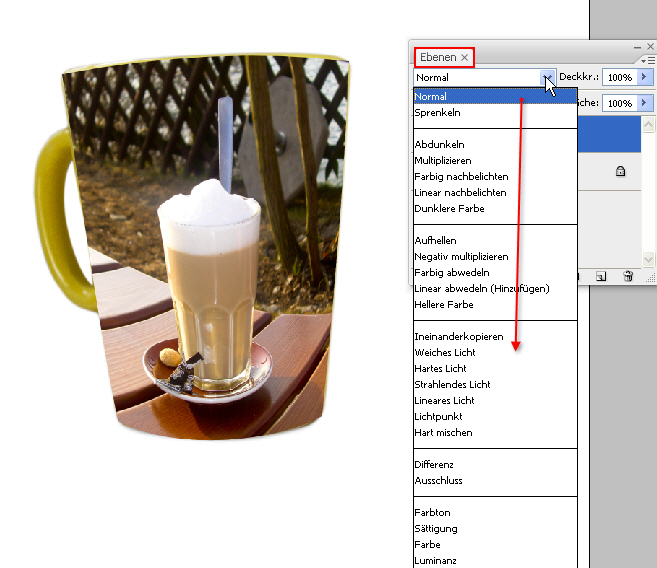The height and width of the screenshot is (568, 657).
Task: Expand the Deckkraft opacity slider arrow
Action: 645,77
